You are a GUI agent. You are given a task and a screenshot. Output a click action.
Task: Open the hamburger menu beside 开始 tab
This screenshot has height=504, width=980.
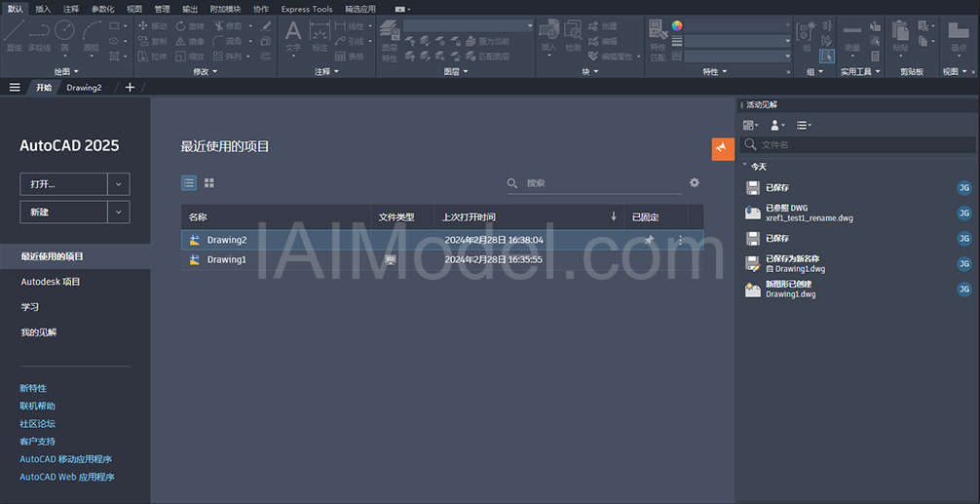coord(15,88)
